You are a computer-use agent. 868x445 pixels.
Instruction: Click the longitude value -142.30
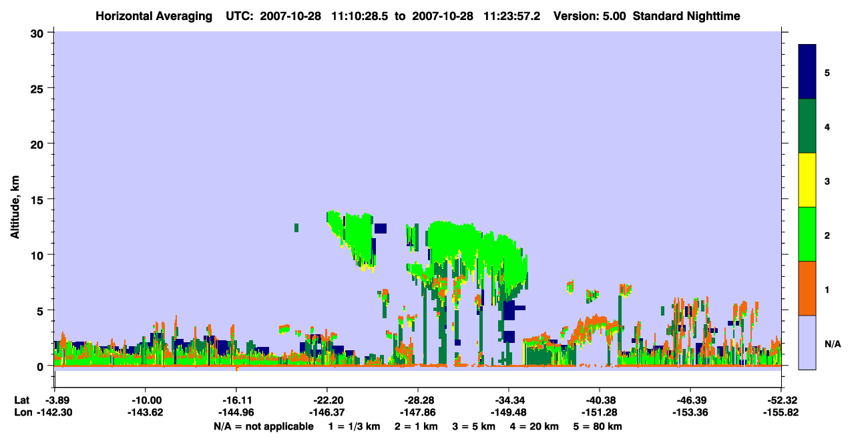(x=55, y=413)
